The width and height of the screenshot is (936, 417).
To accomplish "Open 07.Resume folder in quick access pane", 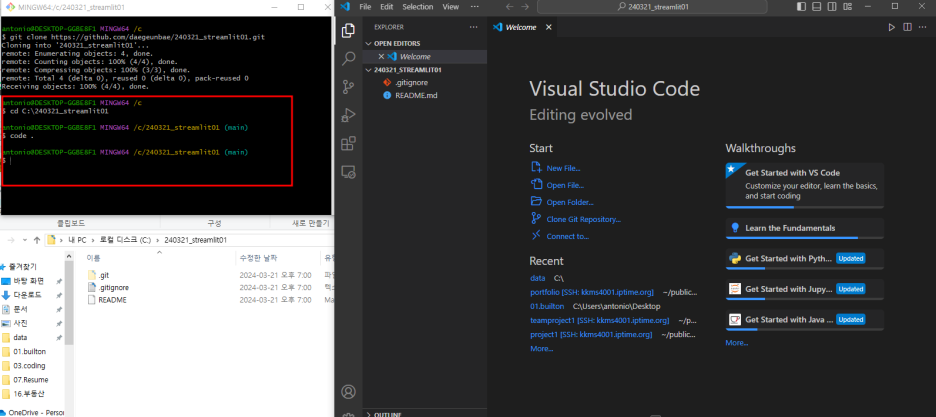I will [30, 379].
